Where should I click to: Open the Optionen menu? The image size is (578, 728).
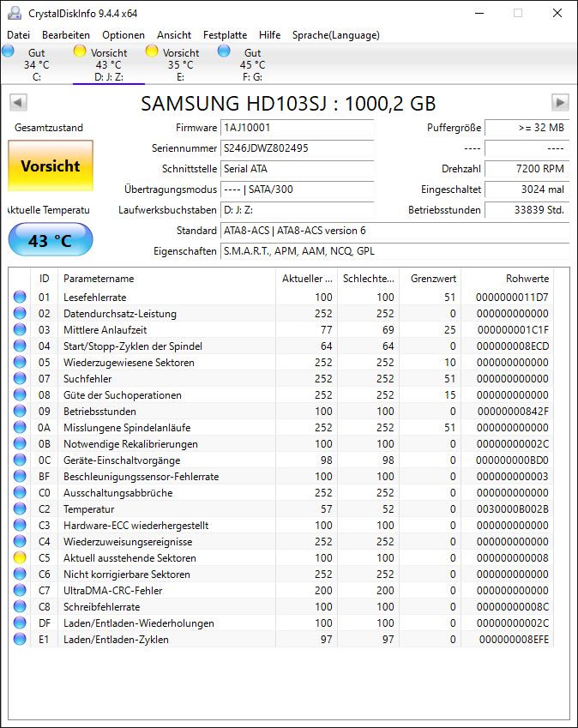pos(123,35)
